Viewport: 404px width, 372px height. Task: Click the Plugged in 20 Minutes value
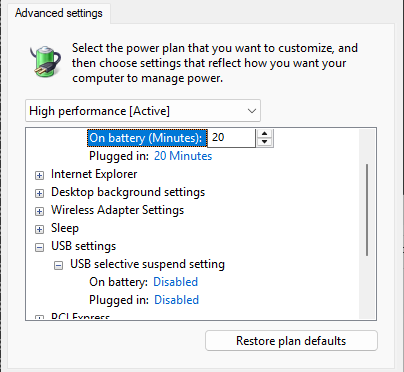183,156
